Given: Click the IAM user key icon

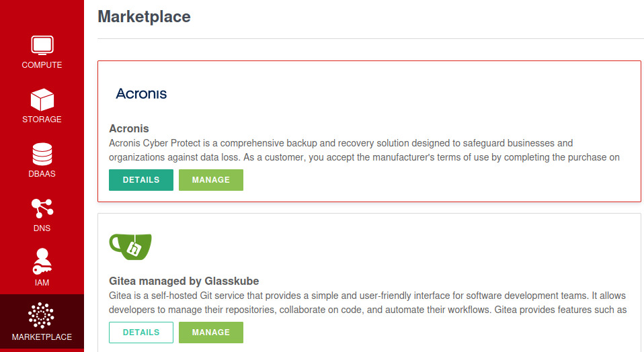Looking at the screenshot, I should 42,263.
